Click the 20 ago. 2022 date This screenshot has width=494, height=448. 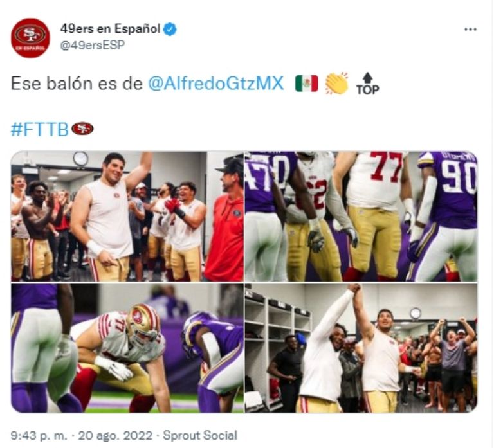(115, 436)
